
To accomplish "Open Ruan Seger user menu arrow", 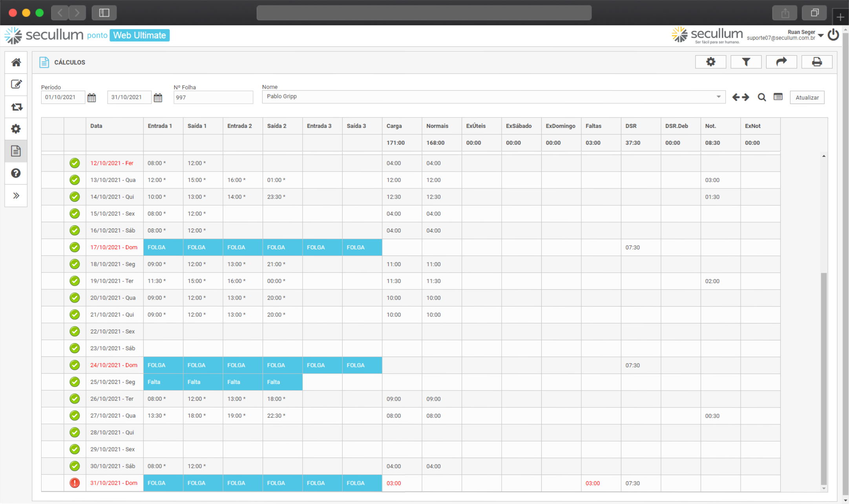I will (x=821, y=35).
